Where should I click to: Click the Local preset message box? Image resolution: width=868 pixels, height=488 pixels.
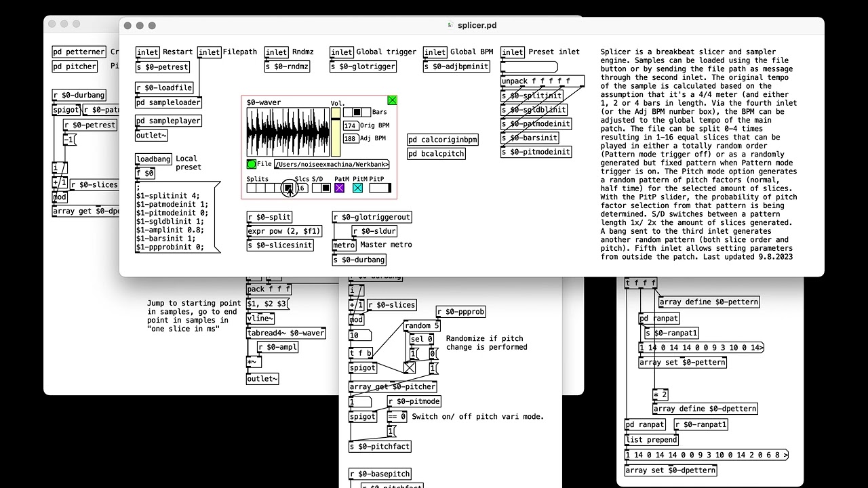click(178, 217)
